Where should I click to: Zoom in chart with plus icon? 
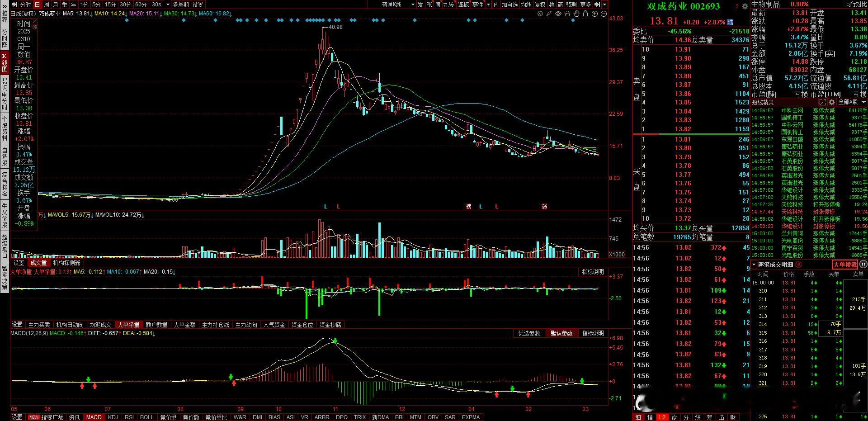595,14
